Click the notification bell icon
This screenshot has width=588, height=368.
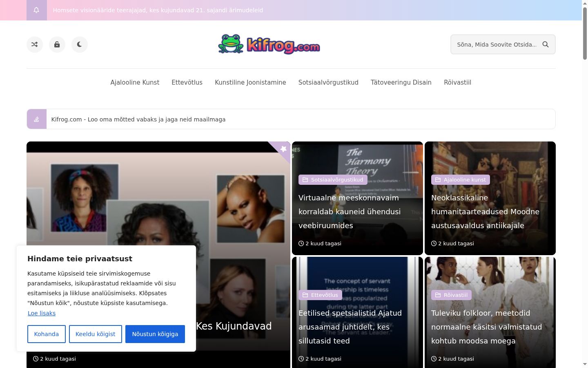pyautogui.click(x=36, y=10)
